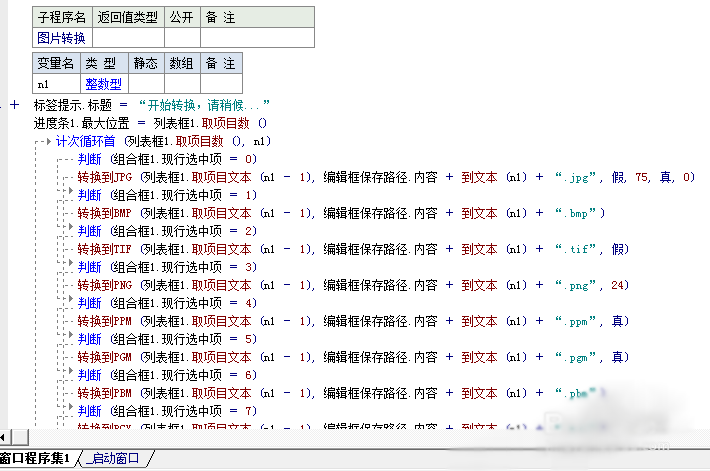Toggle the 数组 cell for variable n1

pyautogui.click(x=182, y=84)
